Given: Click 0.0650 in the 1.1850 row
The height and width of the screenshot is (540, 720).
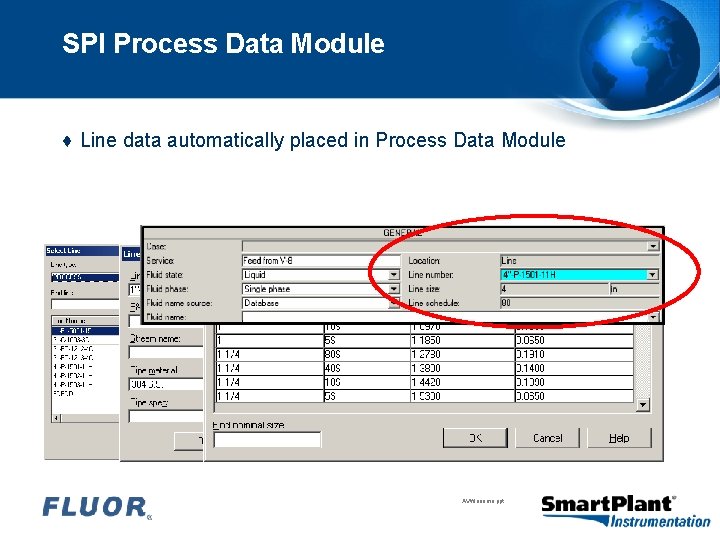Looking at the screenshot, I should (x=574, y=341).
